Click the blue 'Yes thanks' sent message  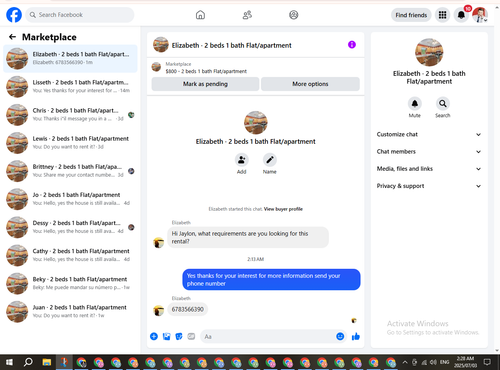[x=271, y=280]
